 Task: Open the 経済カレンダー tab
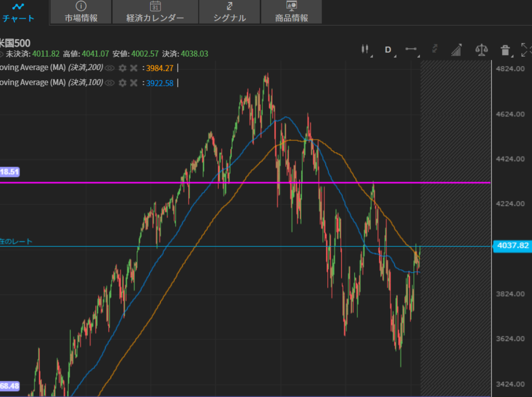click(155, 12)
